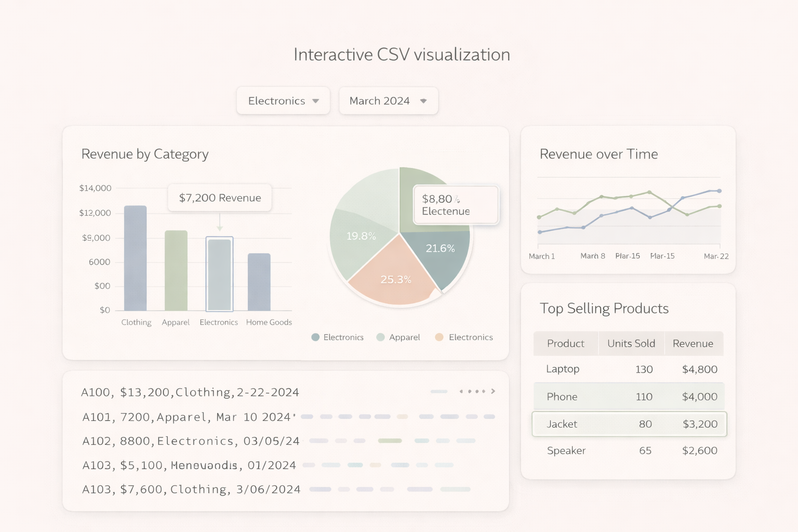
Task: Click the Revenue by Category heading
Action: coord(145,154)
